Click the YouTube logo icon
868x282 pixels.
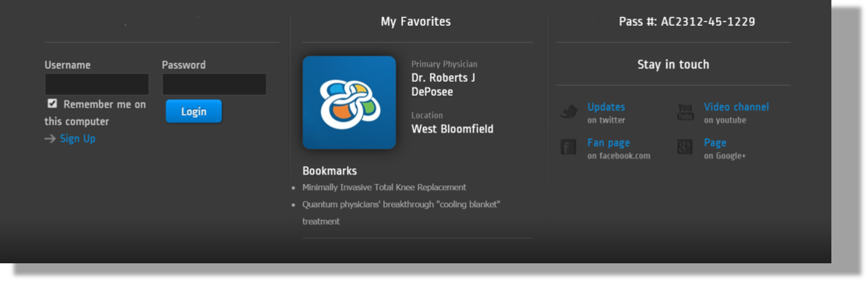click(x=686, y=112)
